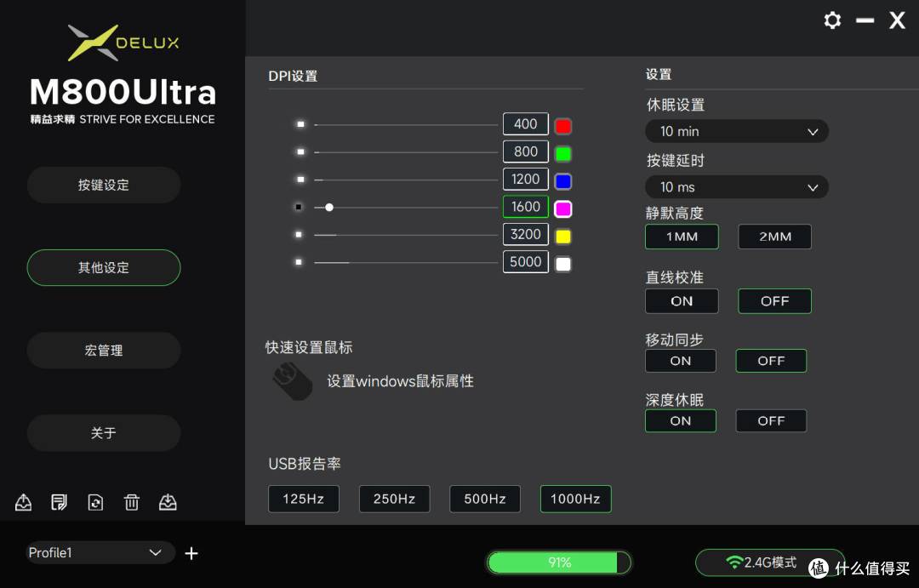Click the 设置windows鼠标属性 link
This screenshot has height=588, width=919.
point(400,381)
